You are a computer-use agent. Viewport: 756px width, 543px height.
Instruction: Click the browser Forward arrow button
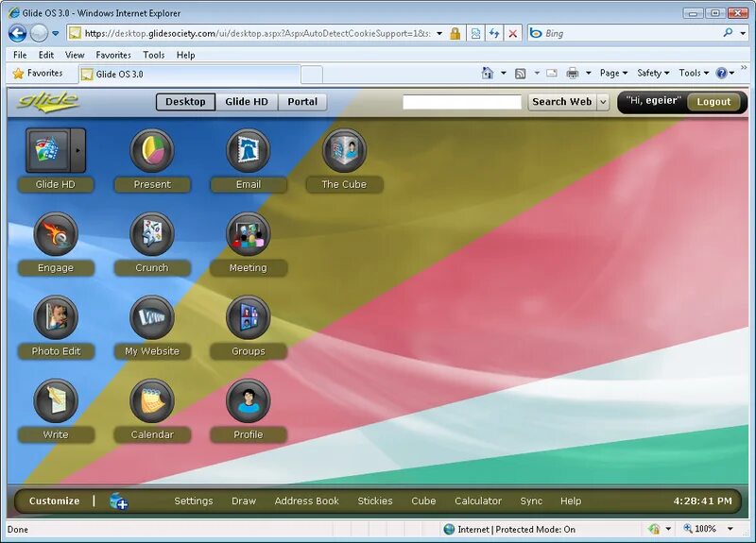click(39, 33)
